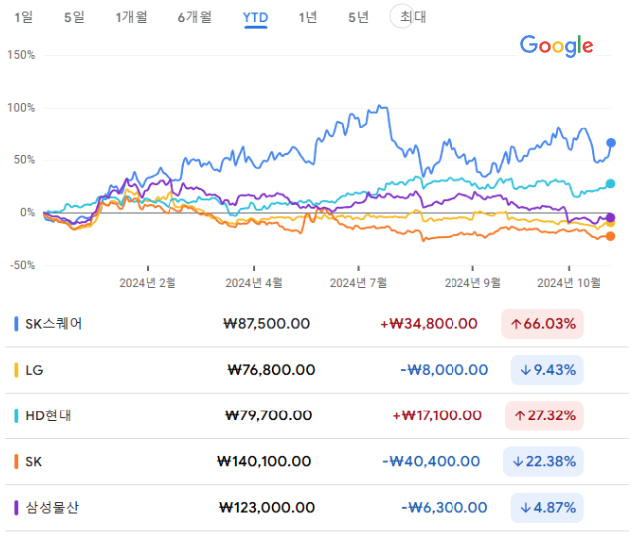The image size is (642, 536).
Task: Click 삼성물산 purple endpoint dot on chart
Action: coord(610,217)
